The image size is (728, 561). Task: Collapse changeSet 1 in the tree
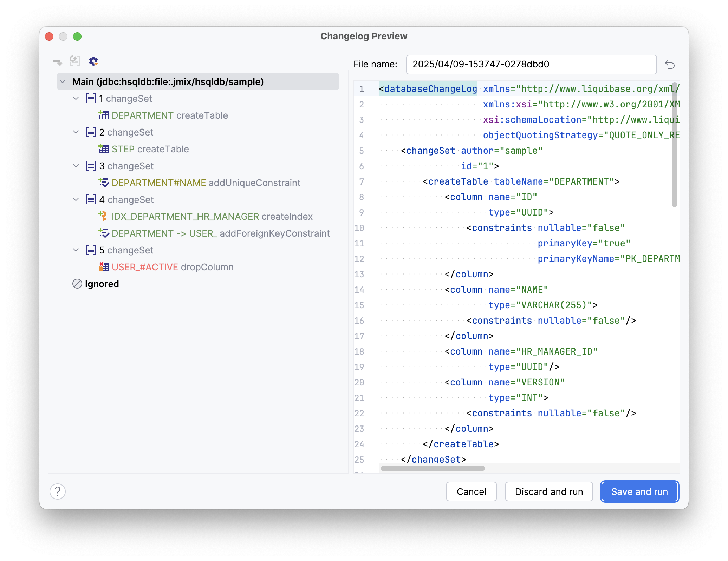pyautogui.click(x=76, y=98)
